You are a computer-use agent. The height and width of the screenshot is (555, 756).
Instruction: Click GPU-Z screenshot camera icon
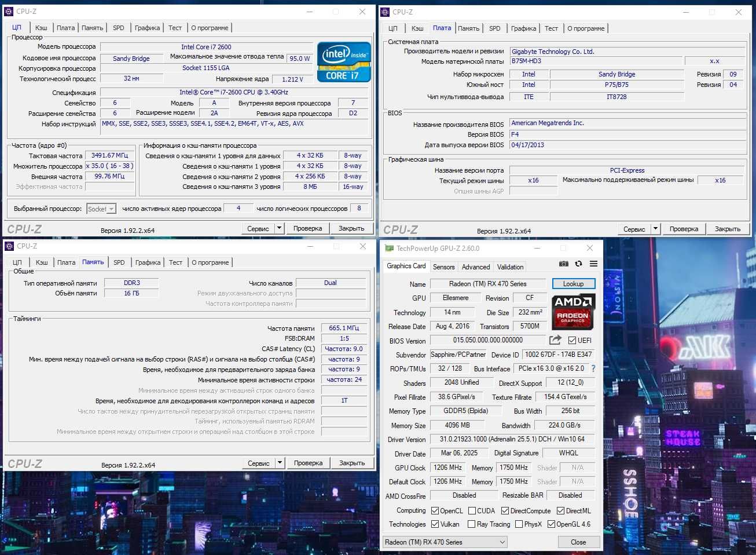tap(563, 264)
